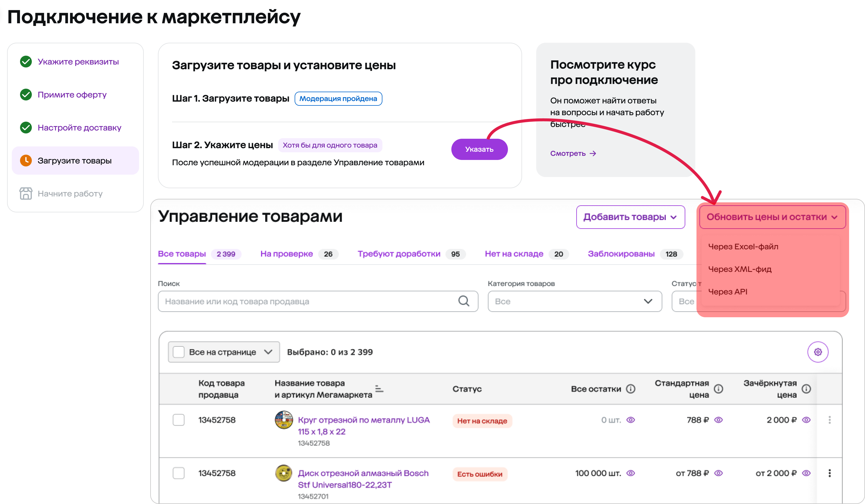Choose Через Excel-файл menu option

point(743,247)
